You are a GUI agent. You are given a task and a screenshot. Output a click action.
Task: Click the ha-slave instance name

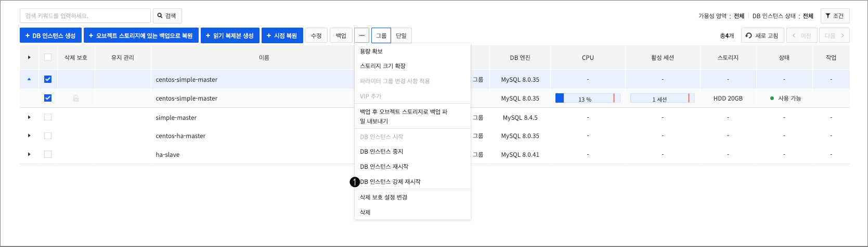click(x=167, y=154)
